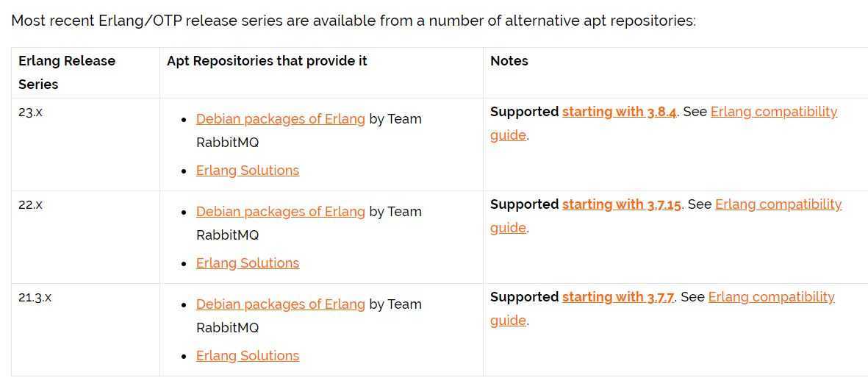
Task: Select the 21.3.x release series cell
Action: [85, 329]
